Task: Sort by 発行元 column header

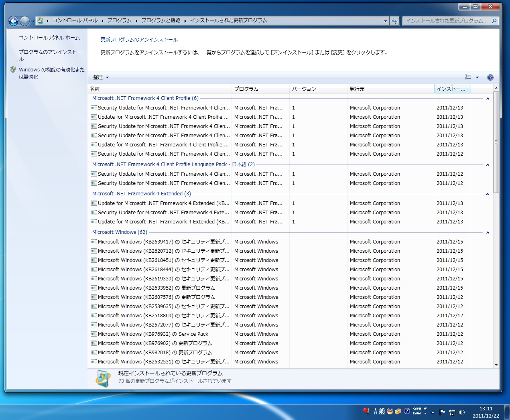Action: click(357, 89)
